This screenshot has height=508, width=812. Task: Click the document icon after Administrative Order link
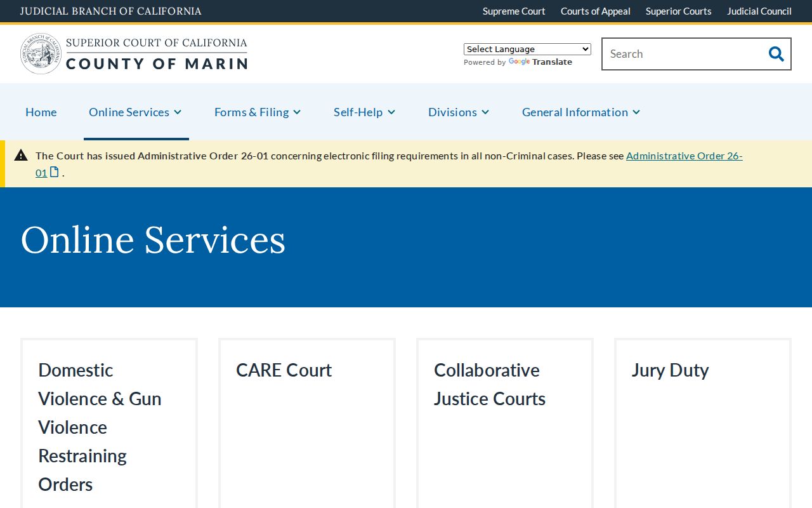55,172
